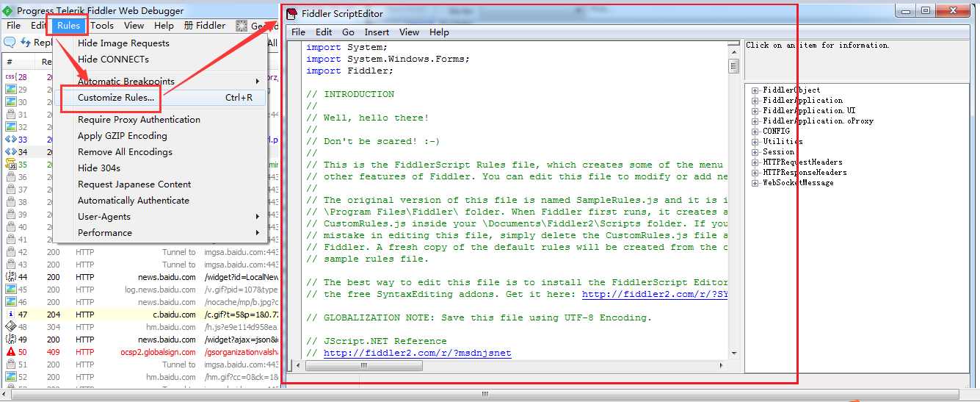Open the fiddler2.com msdnjsnet link
980x402 pixels.
pyautogui.click(x=417, y=353)
